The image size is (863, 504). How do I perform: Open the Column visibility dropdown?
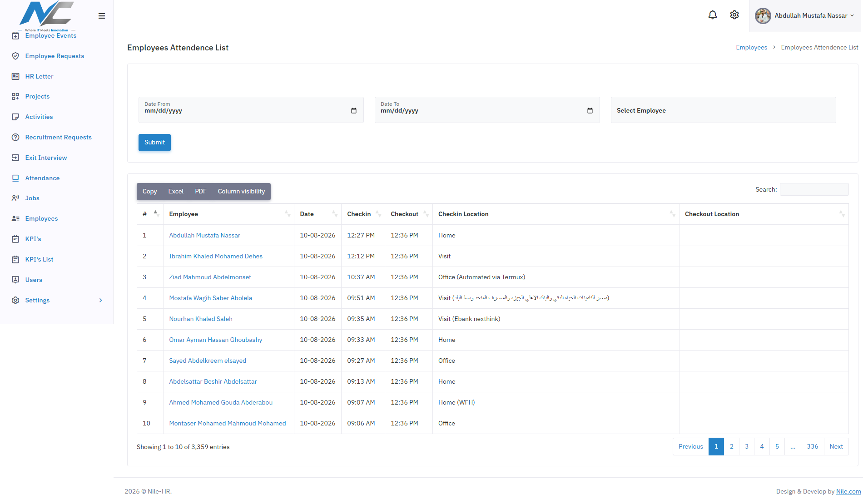pyautogui.click(x=241, y=192)
